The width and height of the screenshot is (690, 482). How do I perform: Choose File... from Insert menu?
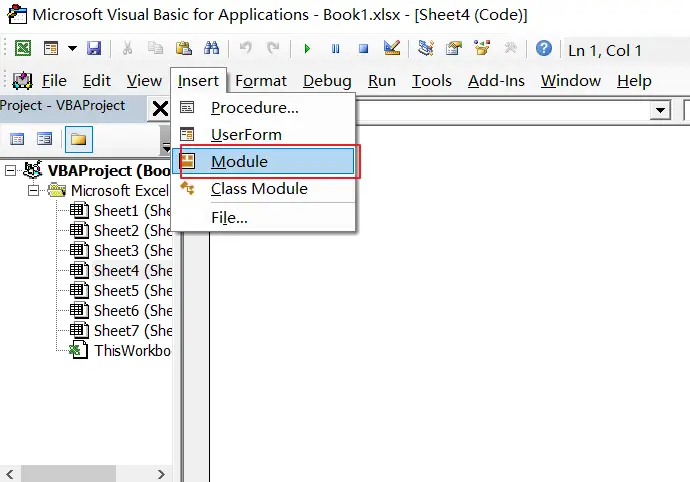[263, 217]
